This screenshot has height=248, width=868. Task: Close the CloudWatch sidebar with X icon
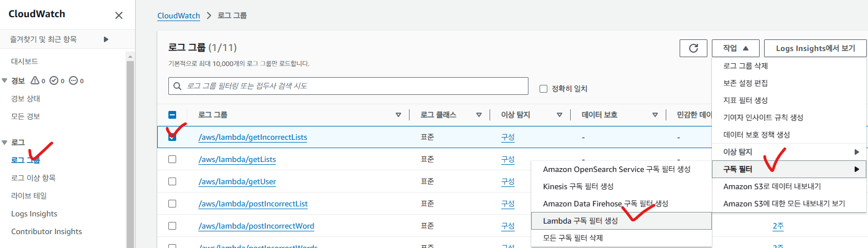point(118,15)
